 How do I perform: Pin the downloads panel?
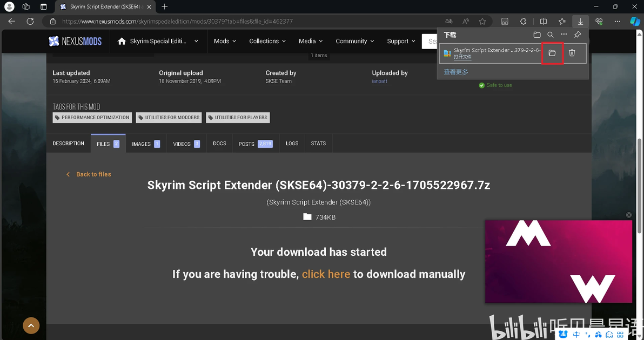coord(578,35)
